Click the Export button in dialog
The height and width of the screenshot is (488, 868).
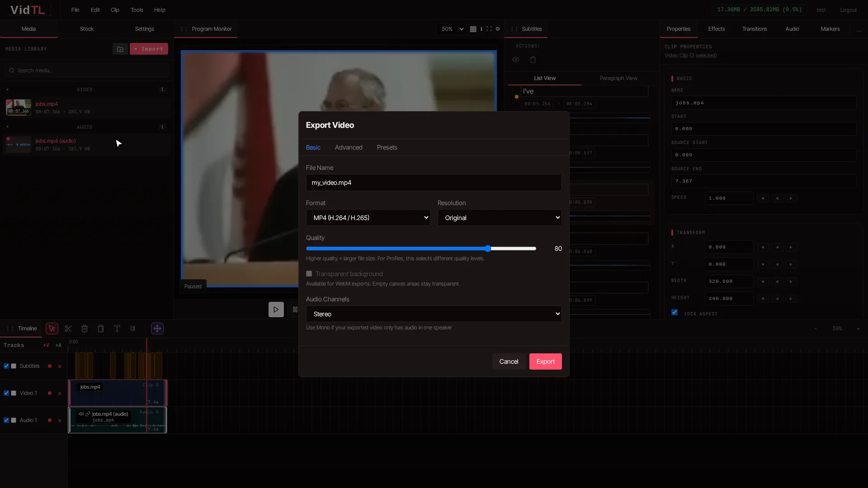[x=546, y=362]
